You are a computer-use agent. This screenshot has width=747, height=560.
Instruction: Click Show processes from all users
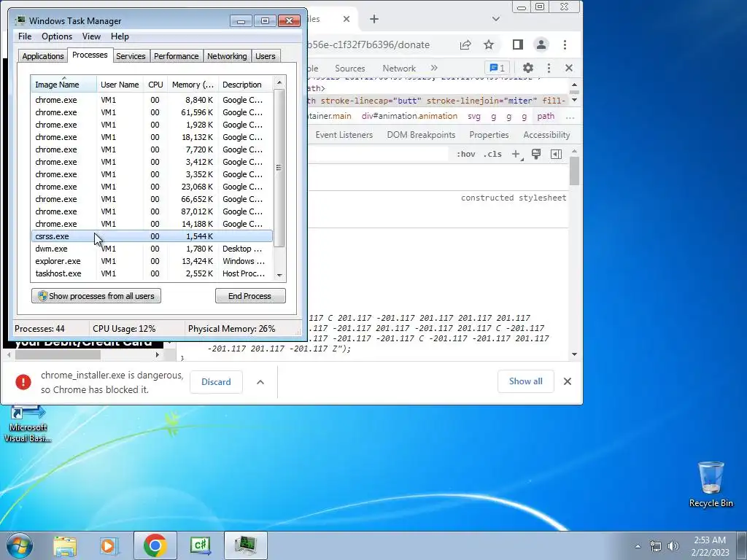[96, 296]
